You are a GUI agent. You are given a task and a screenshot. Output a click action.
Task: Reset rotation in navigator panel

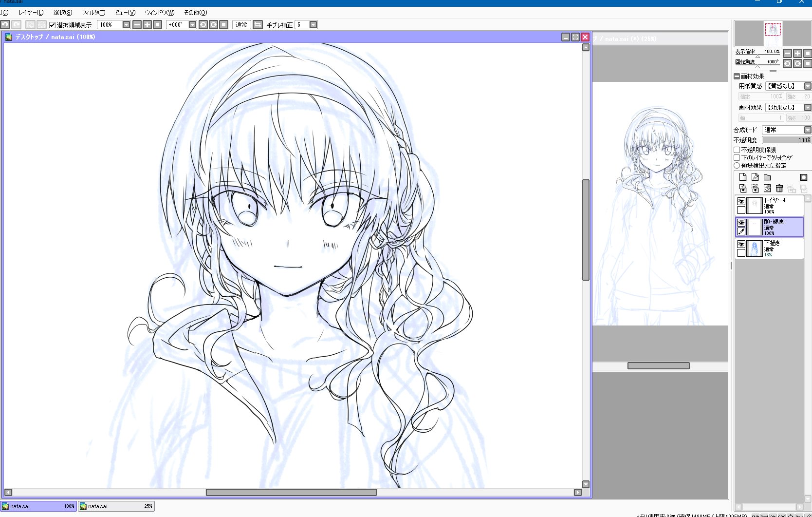808,63
